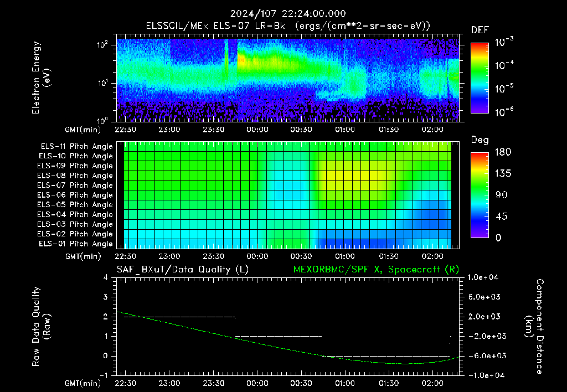Screen dimensions: 567x392
Task: Click the 10^2 tick on electron energy axis
Action: (x=102, y=45)
